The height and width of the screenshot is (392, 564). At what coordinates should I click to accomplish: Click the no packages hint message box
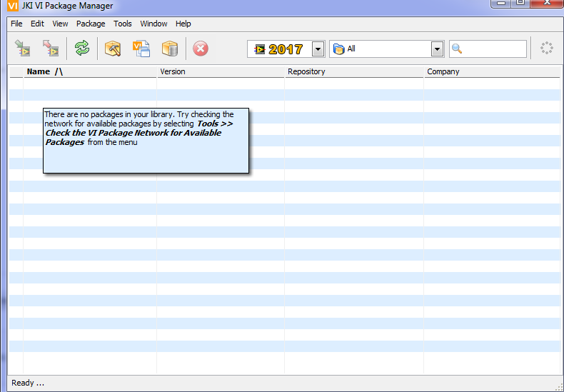(x=146, y=141)
